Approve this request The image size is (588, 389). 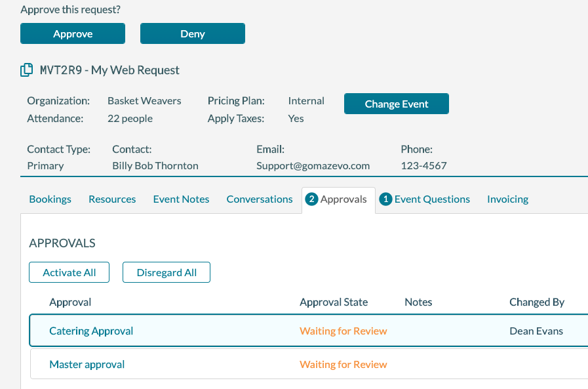coord(72,33)
